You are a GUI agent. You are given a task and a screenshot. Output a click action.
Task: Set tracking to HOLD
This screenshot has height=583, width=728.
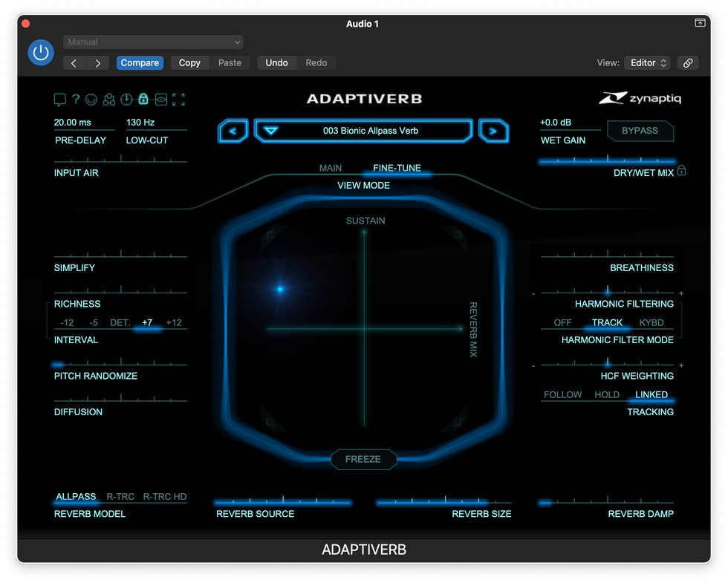[608, 394]
